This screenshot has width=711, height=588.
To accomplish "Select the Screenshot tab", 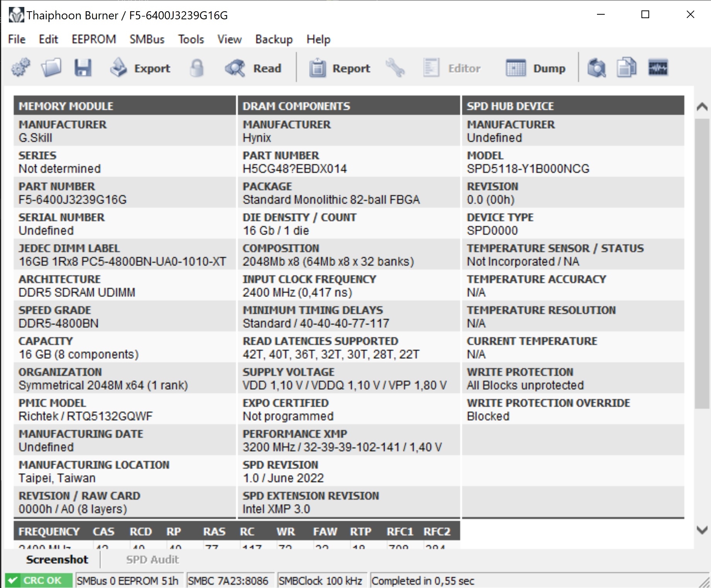I will [x=57, y=559].
